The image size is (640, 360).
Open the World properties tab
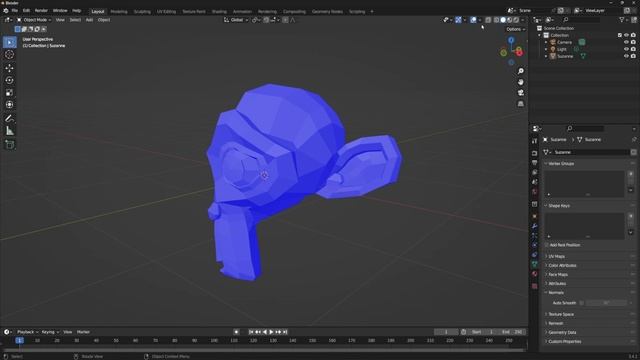point(535,191)
